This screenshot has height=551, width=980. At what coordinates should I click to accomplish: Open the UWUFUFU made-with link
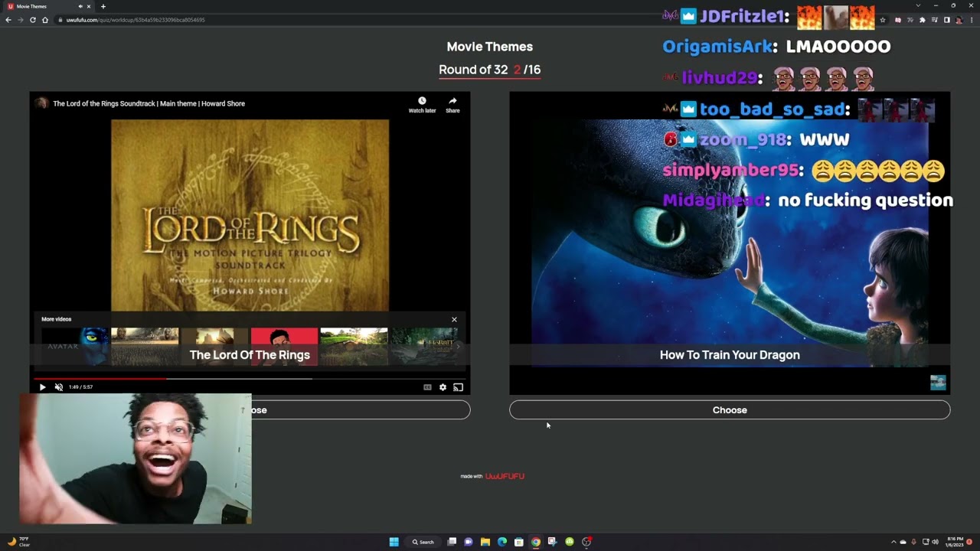click(505, 476)
